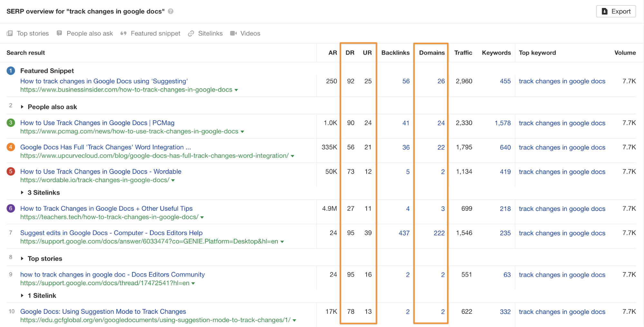Click the People also ask icon
The height and width of the screenshot is (327, 644).
pyautogui.click(x=59, y=33)
